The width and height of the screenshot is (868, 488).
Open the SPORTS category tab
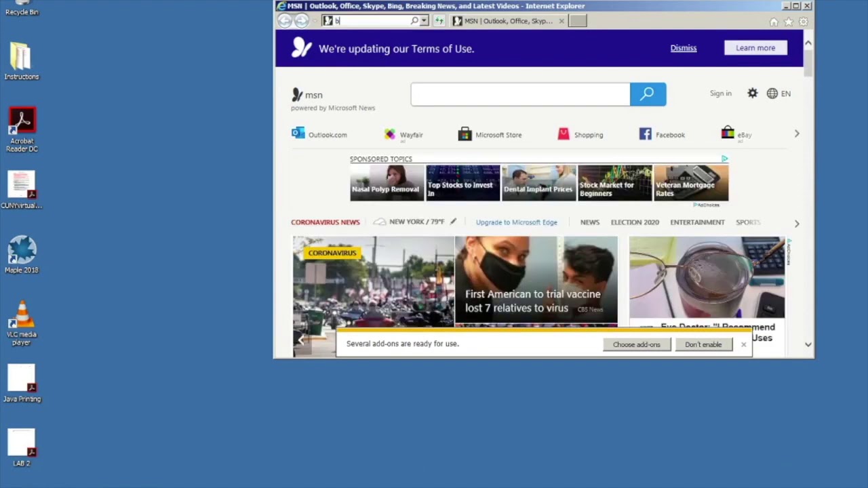coord(748,222)
